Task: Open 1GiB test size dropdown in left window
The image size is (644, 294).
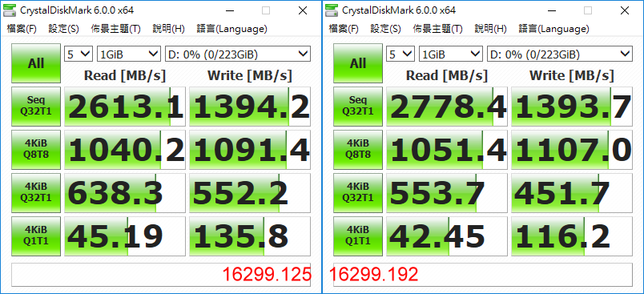Action: pyautogui.click(x=128, y=54)
